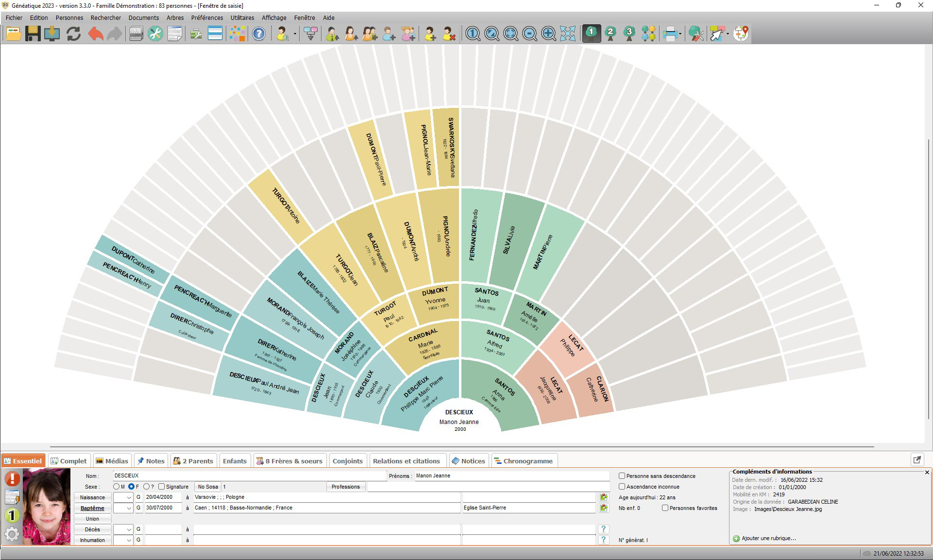Select the tree number 2 icon
The image size is (933, 560).
tap(611, 34)
